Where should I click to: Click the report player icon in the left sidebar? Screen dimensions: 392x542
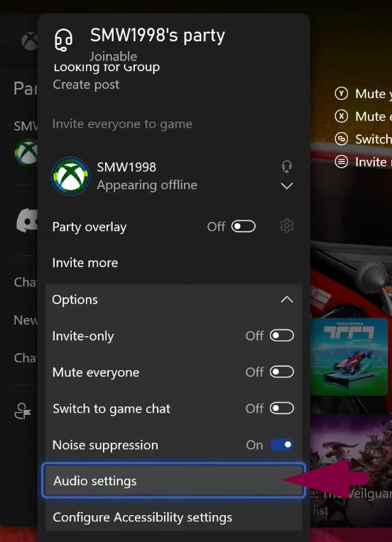(23, 411)
